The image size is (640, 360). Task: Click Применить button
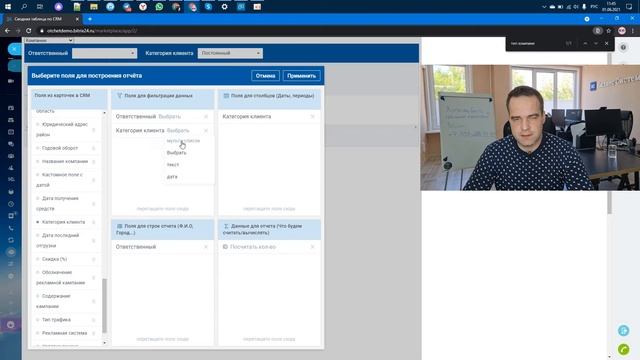301,76
